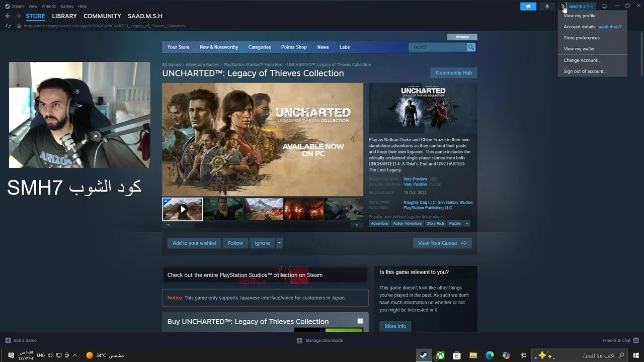This screenshot has width=644, height=362.
Task: Click View Your Queue button
Action: point(442,243)
